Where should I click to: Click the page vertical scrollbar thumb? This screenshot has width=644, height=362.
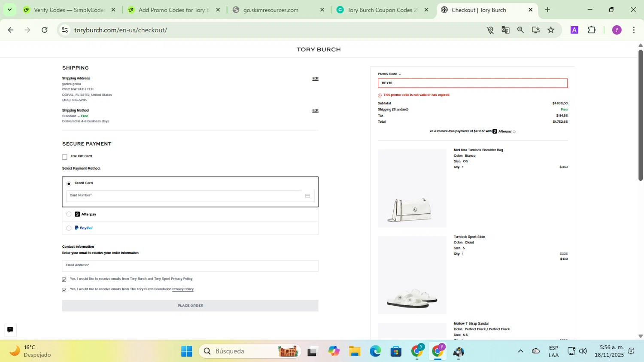640,115
